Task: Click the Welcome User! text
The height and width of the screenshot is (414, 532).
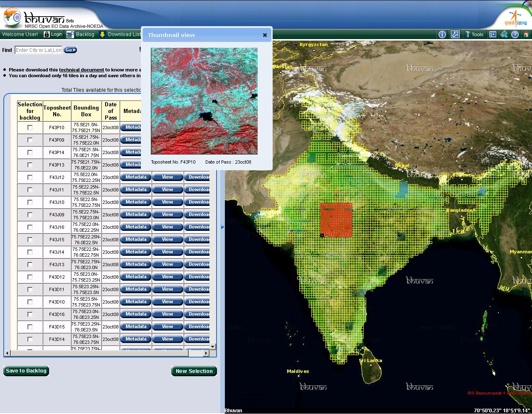Action: click(20, 34)
